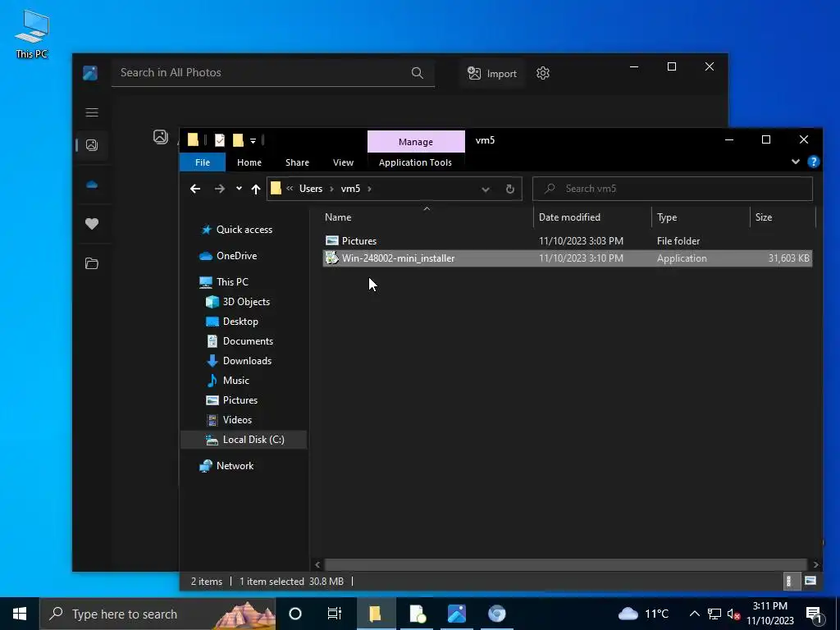Open This PC desktop icon
Image resolution: width=840 pixels, height=630 pixels.
(x=32, y=34)
